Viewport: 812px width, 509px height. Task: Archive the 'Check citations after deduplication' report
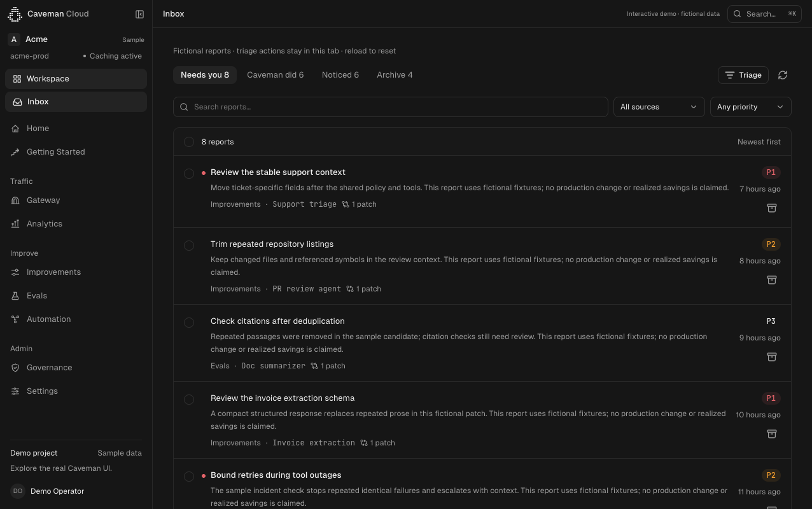(x=772, y=357)
